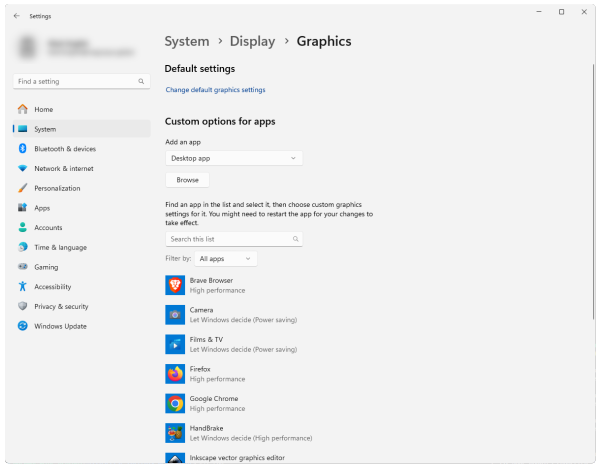Image resolution: width=600 pixels, height=468 pixels.
Task: Click the Brave Browser app icon
Action: coord(175,285)
